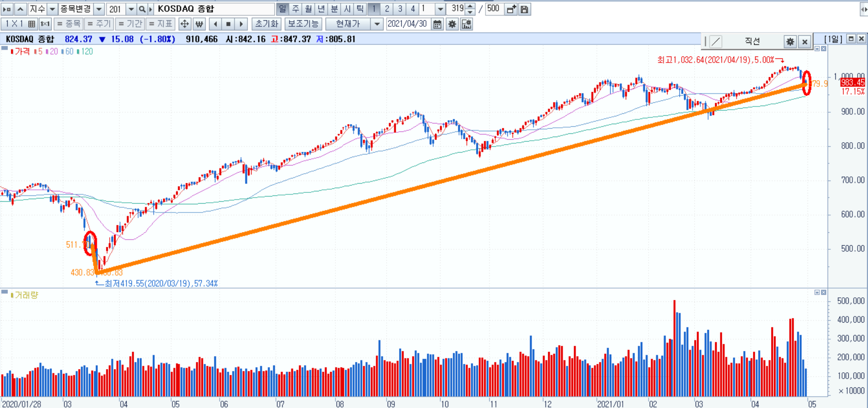Click the volume pane minimize icon

pyautogui.click(x=817, y=293)
